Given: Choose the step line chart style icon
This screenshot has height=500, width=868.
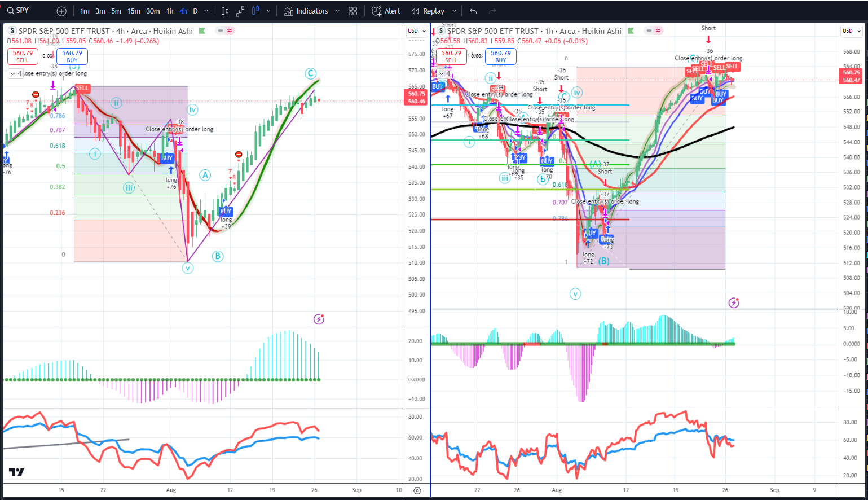Looking at the screenshot, I should click(x=240, y=11).
